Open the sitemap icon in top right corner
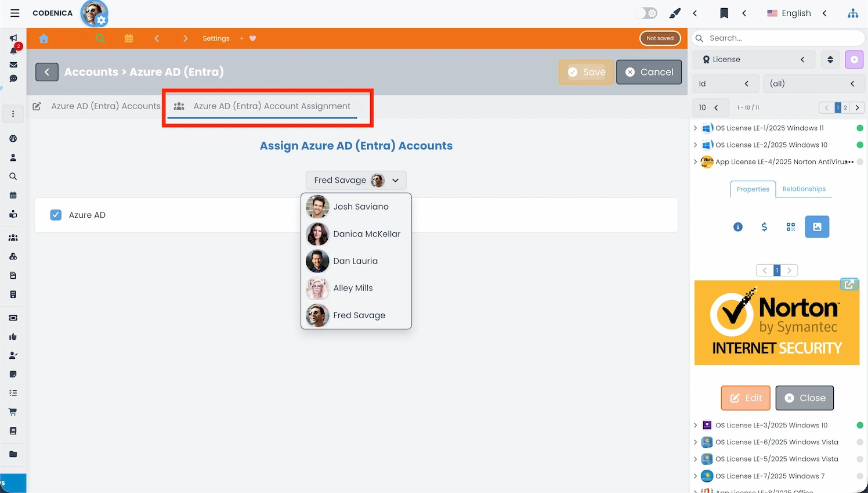 click(x=853, y=13)
